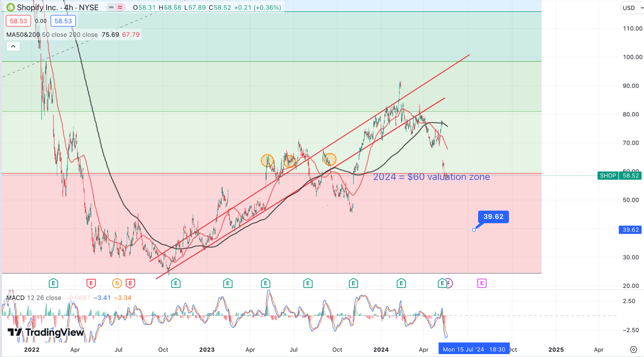644x357 pixels.
Task: Open the chart settings gear icon
Action: [634, 349]
